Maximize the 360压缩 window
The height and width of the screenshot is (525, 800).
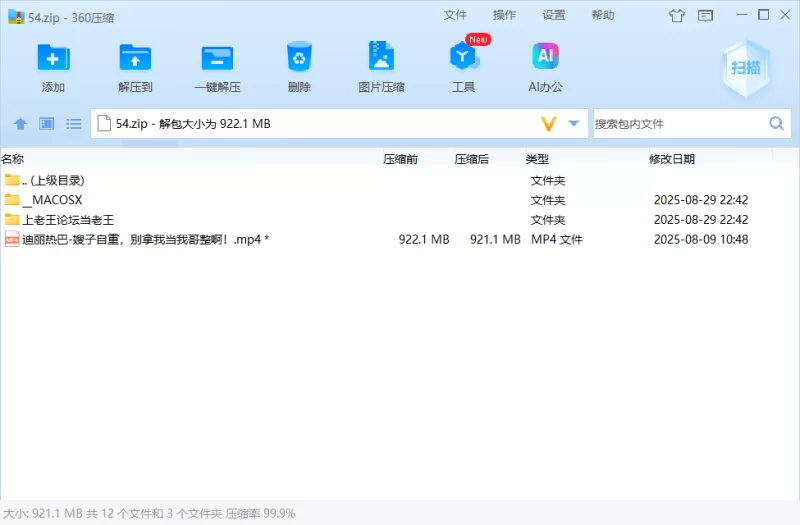point(764,15)
